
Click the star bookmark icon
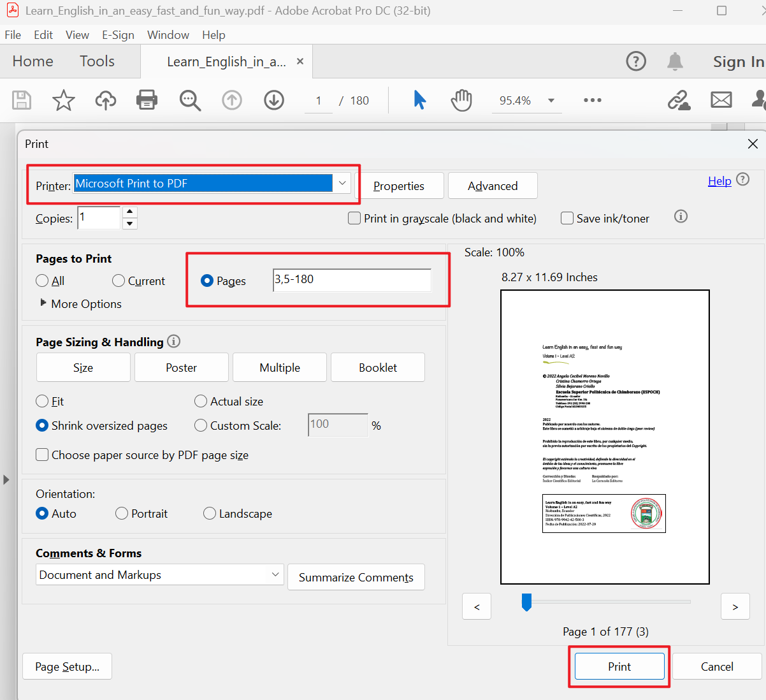[63, 100]
